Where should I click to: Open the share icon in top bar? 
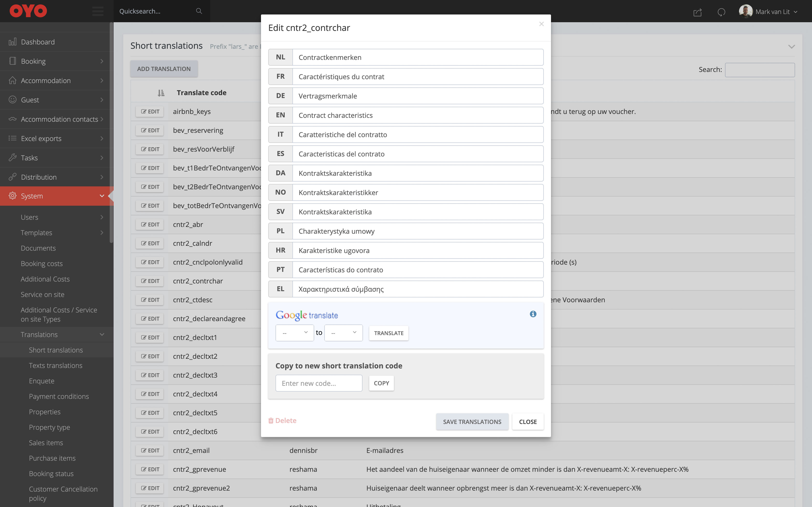697,12
